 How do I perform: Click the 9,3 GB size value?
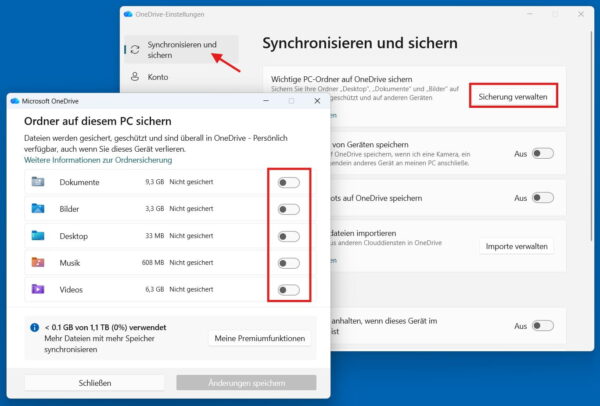[155, 182]
